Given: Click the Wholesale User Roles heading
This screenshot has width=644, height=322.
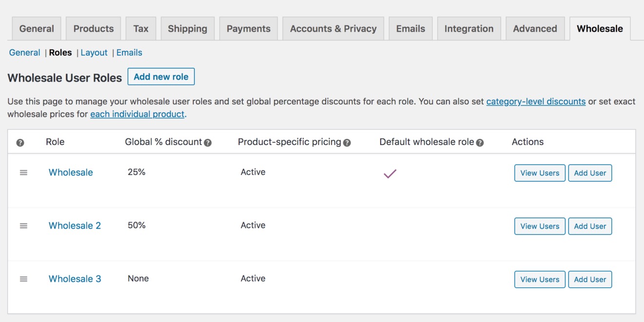Looking at the screenshot, I should [x=65, y=78].
